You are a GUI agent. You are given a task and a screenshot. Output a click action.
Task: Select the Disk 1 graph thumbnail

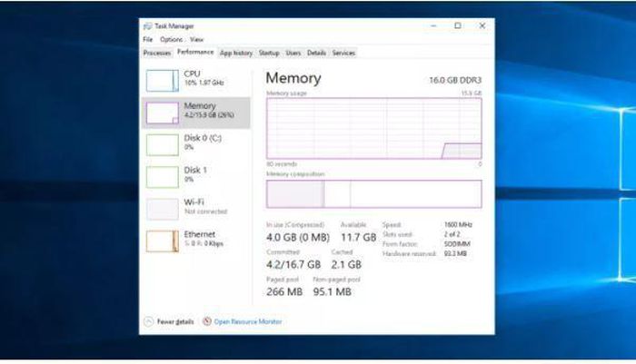pyautogui.click(x=163, y=177)
